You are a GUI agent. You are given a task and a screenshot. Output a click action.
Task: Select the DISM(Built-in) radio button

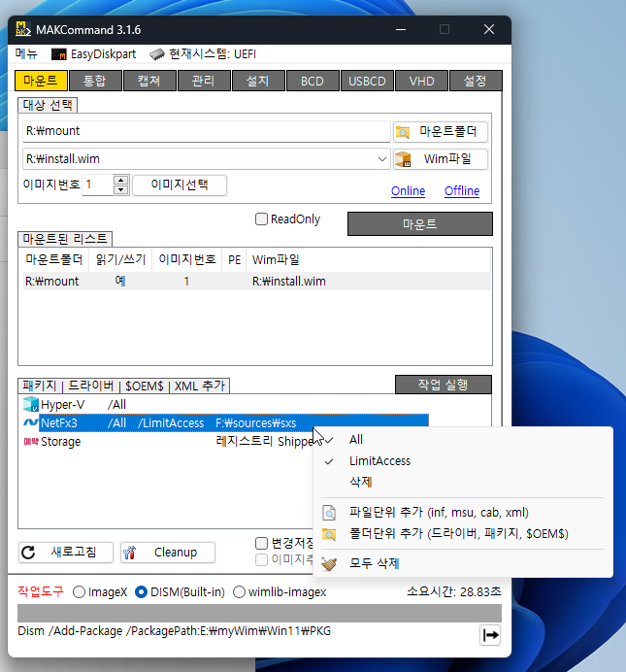[141, 591]
